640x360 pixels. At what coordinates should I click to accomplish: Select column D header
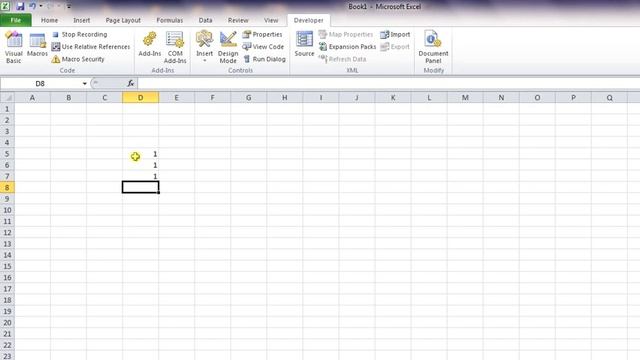140,98
